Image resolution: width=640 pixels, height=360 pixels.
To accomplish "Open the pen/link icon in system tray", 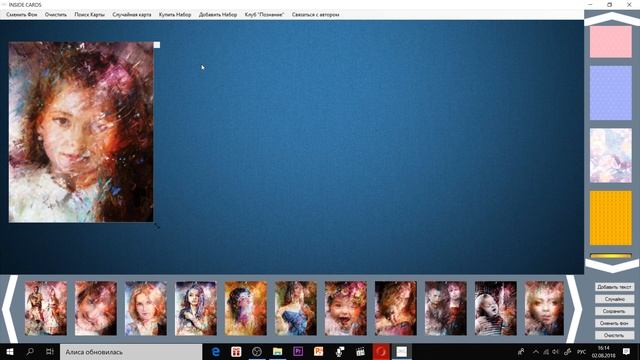I will (567, 352).
